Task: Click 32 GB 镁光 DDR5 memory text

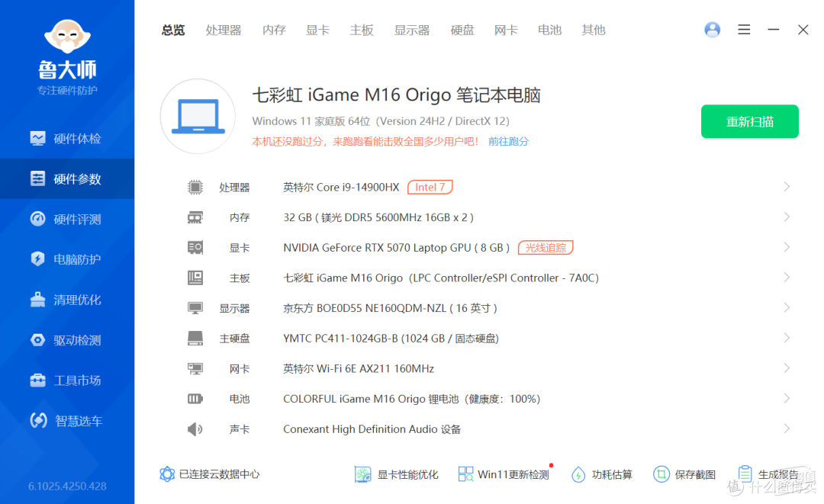Action: click(378, 217)
